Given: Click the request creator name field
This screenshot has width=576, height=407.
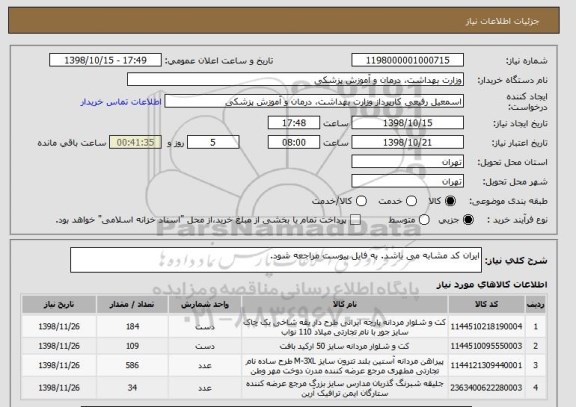Looking at the screenshot, I should point(314,101).
